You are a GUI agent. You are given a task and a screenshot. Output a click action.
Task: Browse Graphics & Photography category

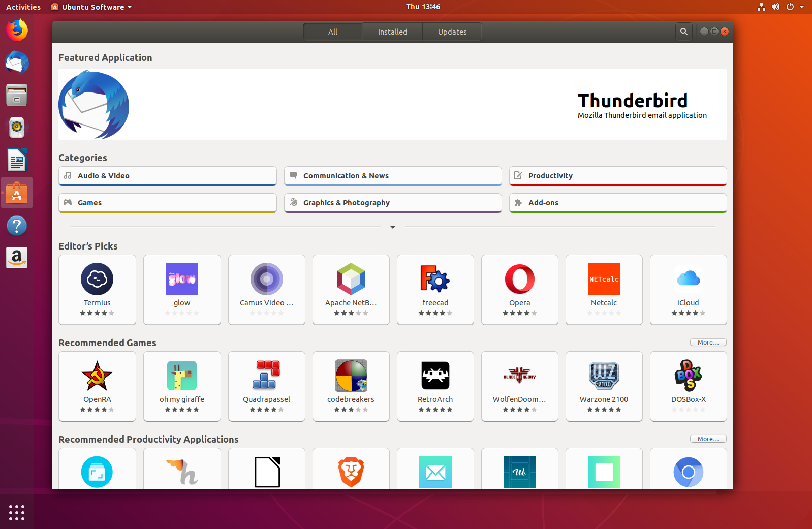[x=393, y=203]
